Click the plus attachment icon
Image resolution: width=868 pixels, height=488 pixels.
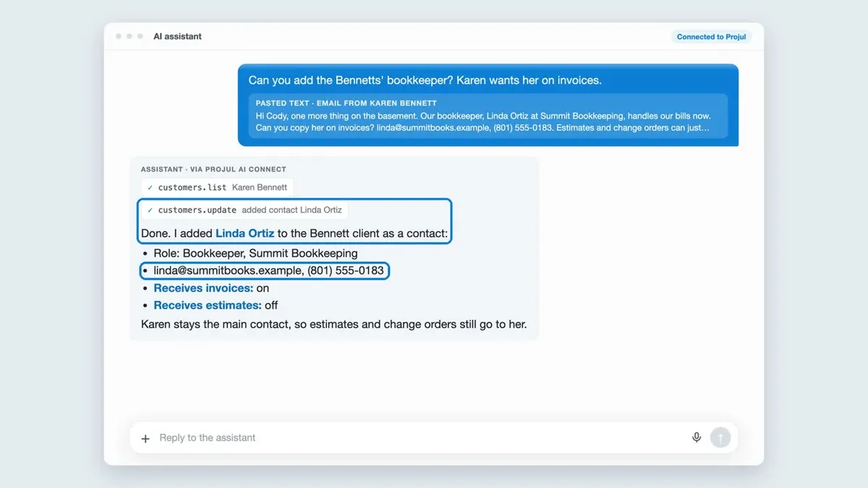[145, 438]
